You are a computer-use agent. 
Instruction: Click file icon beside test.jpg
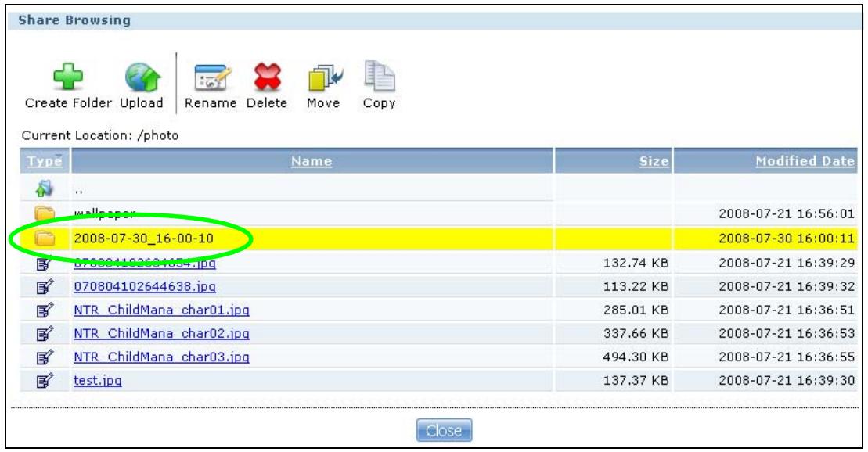point(45,381)
